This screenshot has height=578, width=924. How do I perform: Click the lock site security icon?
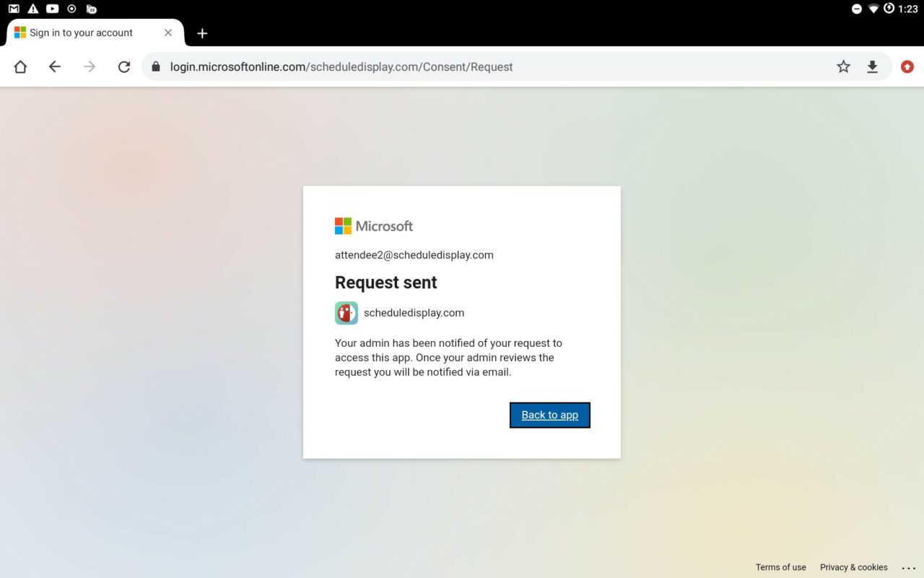coord(155,67)
